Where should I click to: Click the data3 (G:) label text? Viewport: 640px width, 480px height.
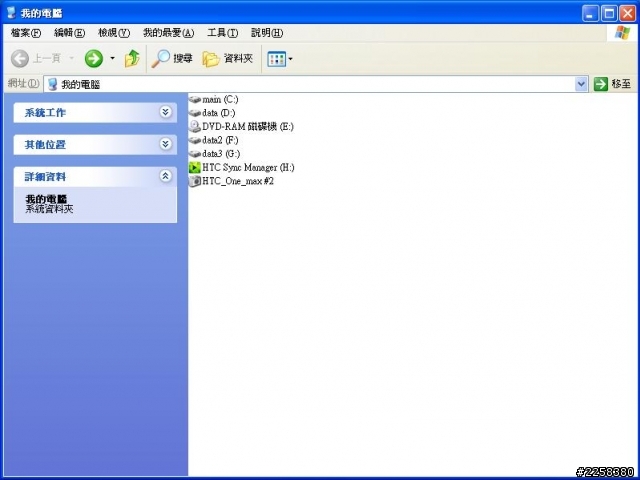221,154
